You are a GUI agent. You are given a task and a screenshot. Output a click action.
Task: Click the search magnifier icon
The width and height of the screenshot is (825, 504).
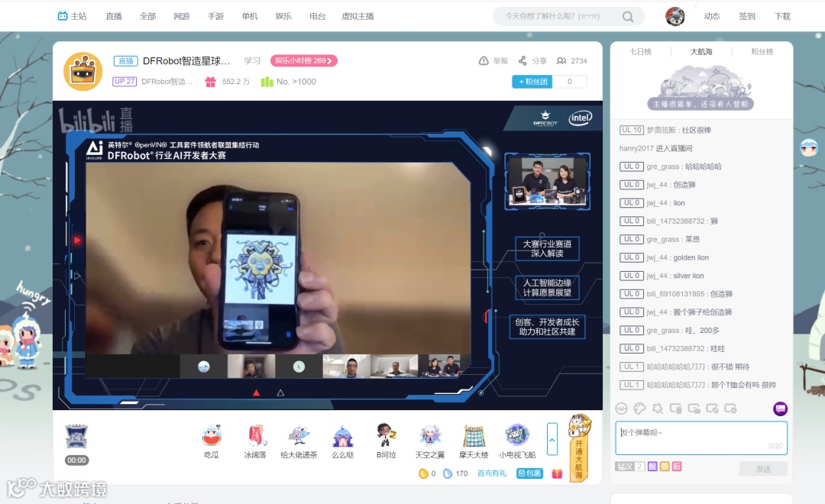pyautogui.click(x=628, y=16)
